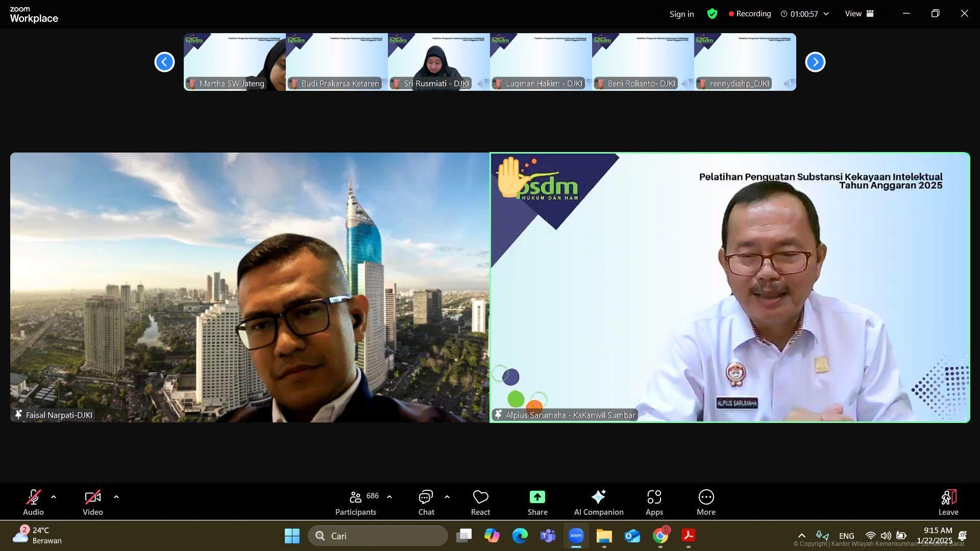This screenshot has width=980, height=551.
Task: Click the Sign in link
Action: 681,14
